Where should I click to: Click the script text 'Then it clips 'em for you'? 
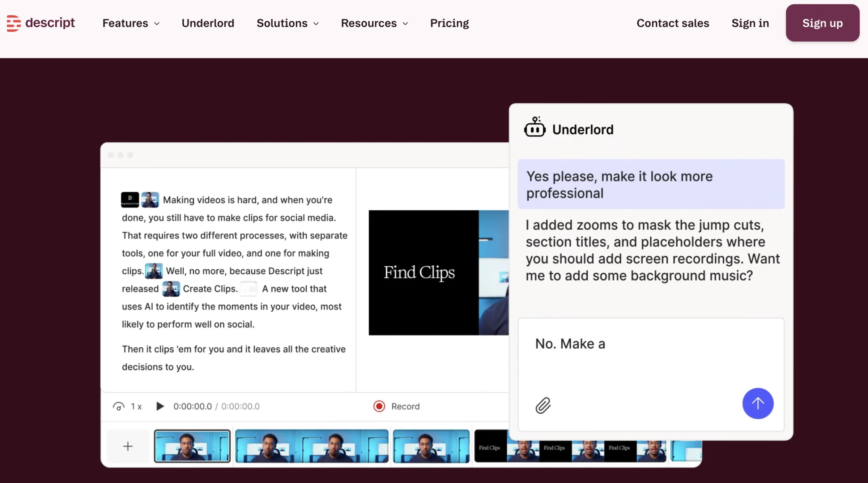175,349
